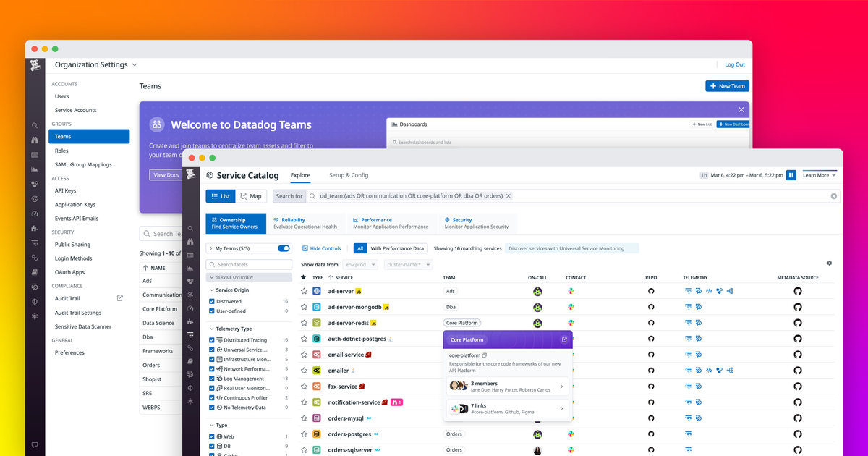Screen dimensions: 868x456
Task: Click the chat bubble icon in Organization Settings sidebar
Action: point(34,444)
